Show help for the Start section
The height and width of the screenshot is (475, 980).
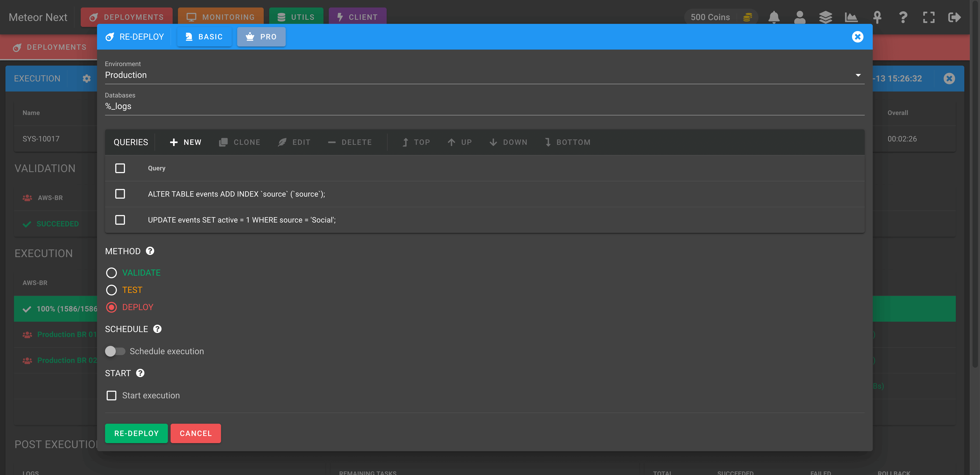click(x=140, y=373)
